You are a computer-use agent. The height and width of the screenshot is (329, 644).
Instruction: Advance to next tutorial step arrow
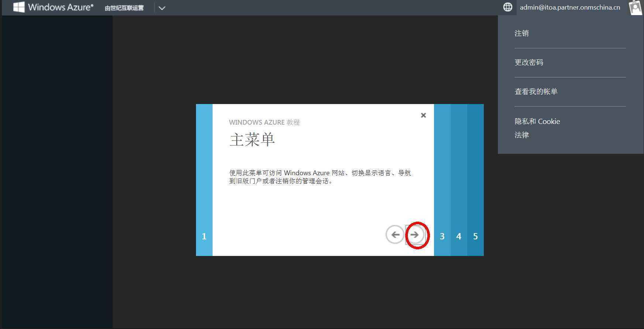[x=415, y=235]
